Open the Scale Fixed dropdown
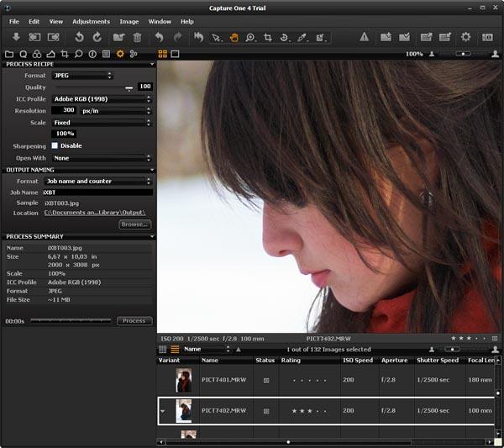Image resolution: width=504 pixels, height=448 pixels. [102, 123]
